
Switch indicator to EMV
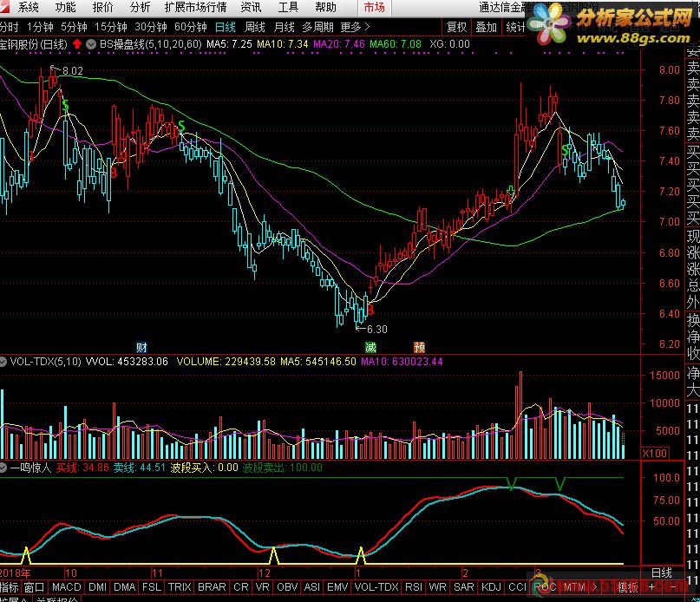tap(337, 586)
